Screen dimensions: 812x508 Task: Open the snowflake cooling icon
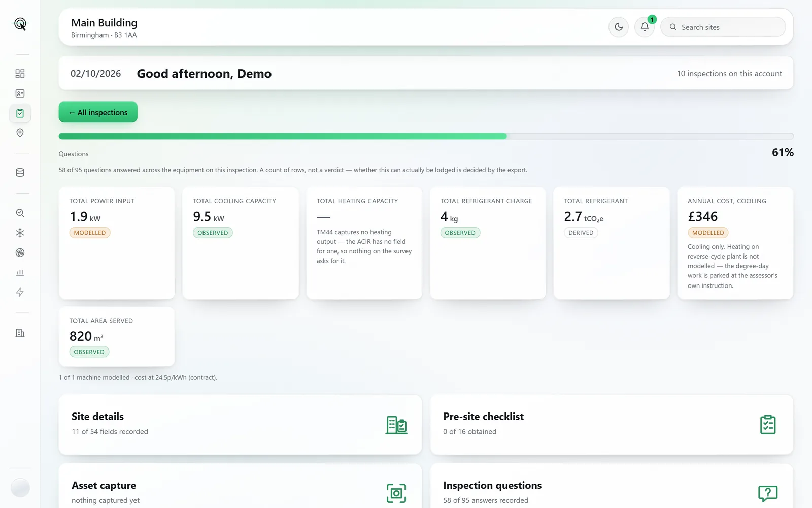20,233
